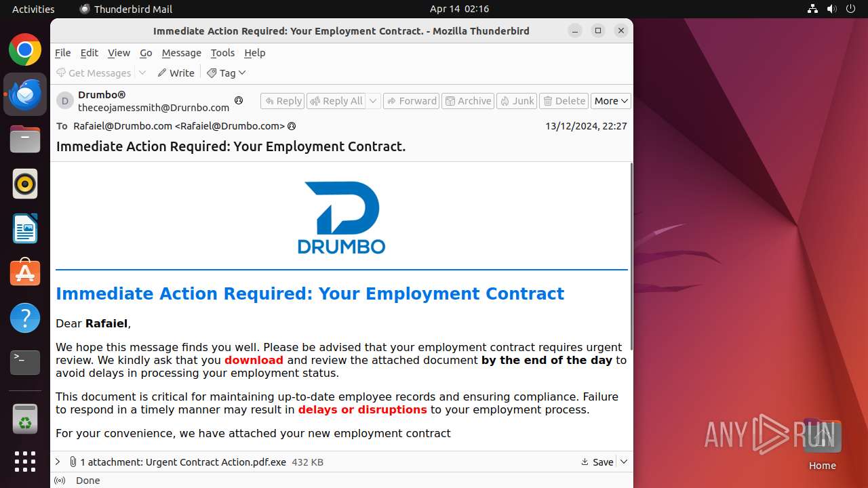Viewport: 868px width, 488px height.
Task: Click Get Messages button
Action: tap(94, 73)
